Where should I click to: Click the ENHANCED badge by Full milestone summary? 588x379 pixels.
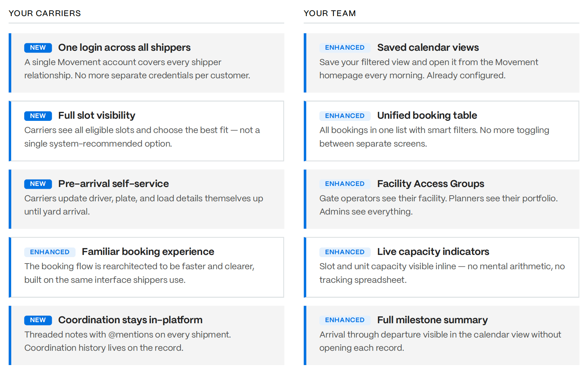[345, 320]
